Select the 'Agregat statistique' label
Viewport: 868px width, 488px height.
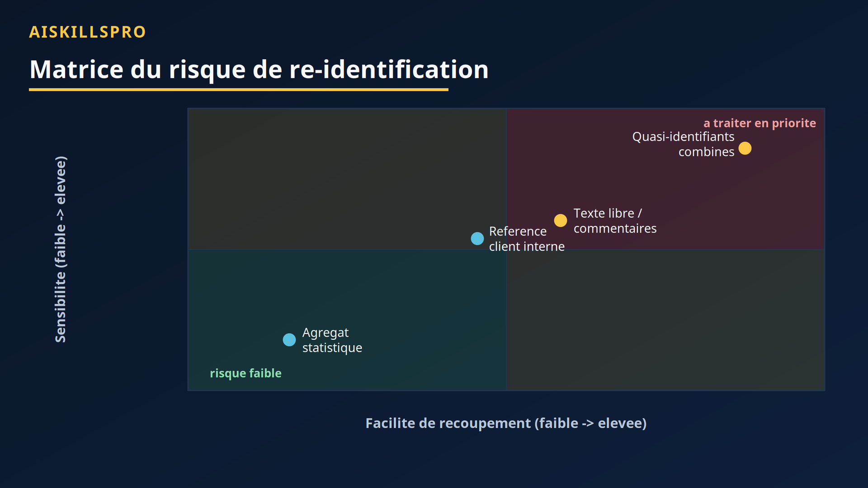tap(332, 340)
